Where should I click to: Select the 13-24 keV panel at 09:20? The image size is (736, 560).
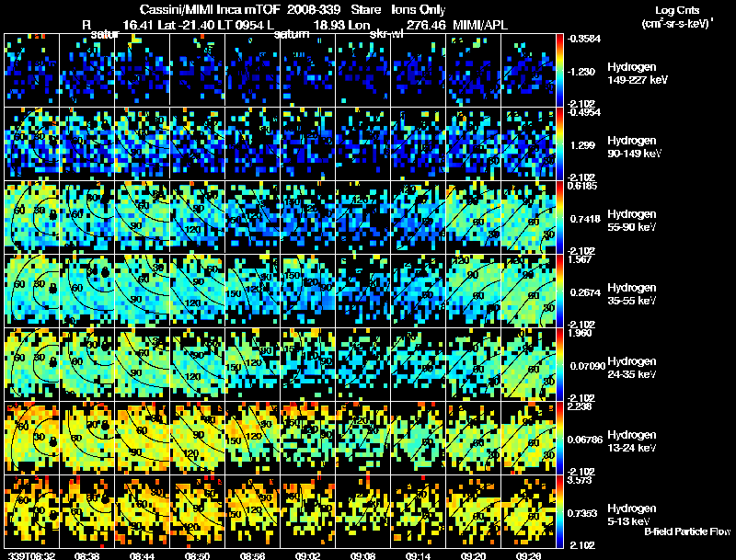474,439
